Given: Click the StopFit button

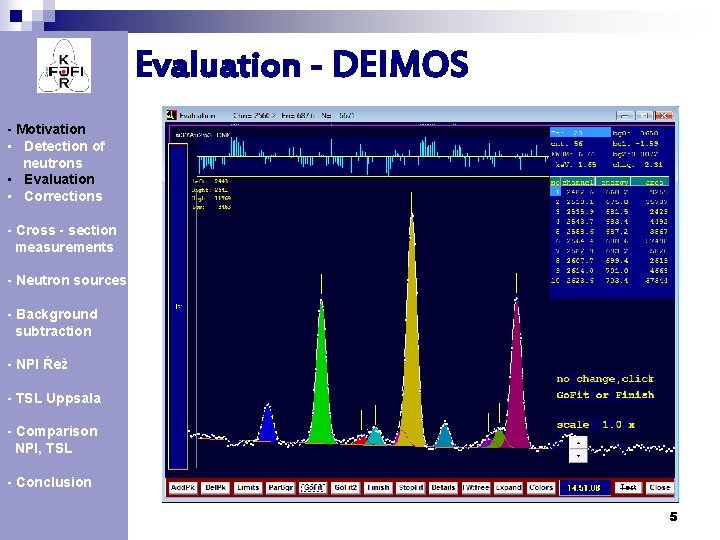Looking at the screenshot, I should pyautogui.click(x=411, y=488).
